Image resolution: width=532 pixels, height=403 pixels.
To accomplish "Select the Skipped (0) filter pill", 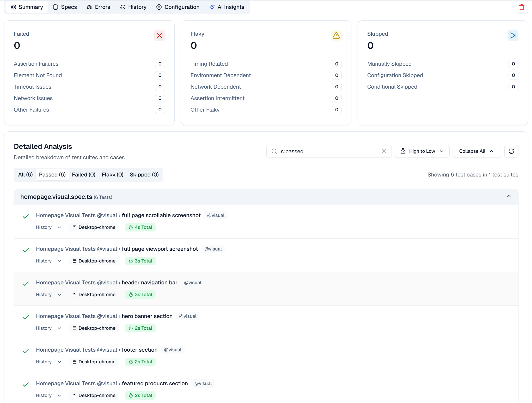I will (x=144, y=174).
